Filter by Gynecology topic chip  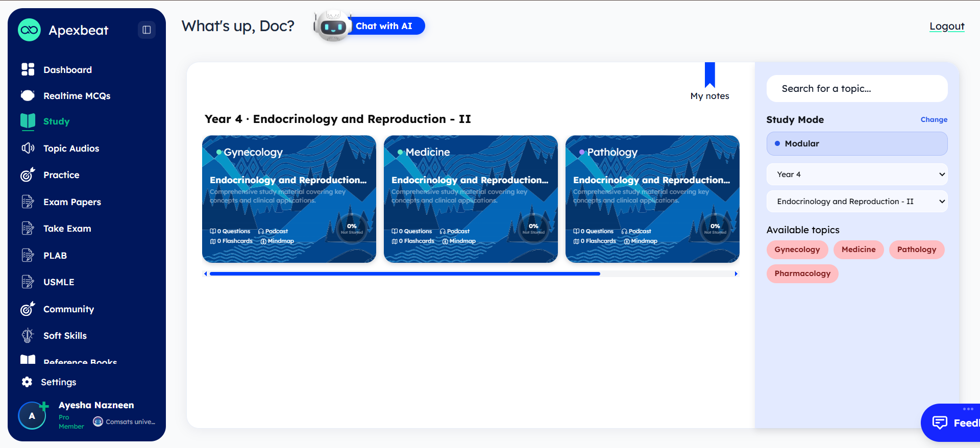pyautogui.click(x=797, y=250)
